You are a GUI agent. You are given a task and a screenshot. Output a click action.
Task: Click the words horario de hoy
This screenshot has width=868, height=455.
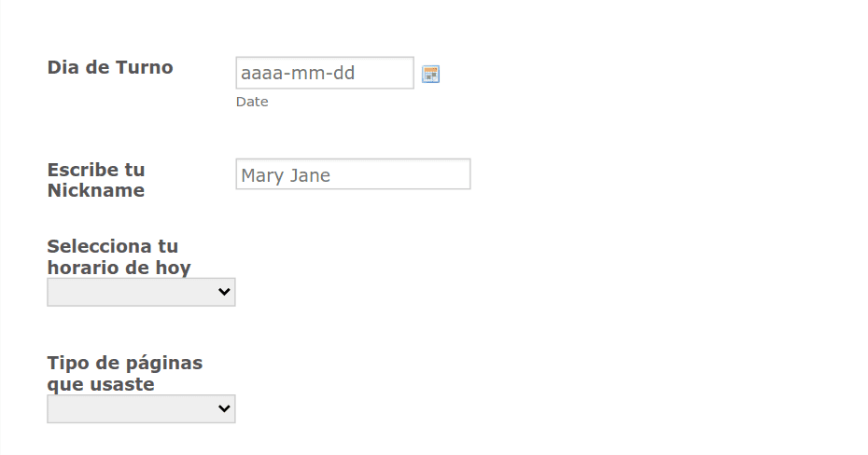pyautogui.click(x=119, y=268)
